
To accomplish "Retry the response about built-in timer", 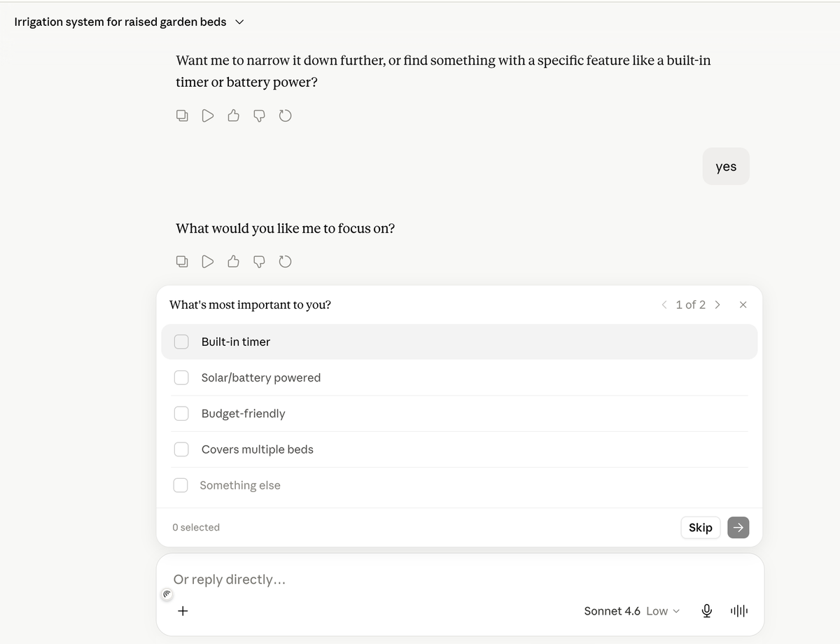I will [x=285, y=115].
